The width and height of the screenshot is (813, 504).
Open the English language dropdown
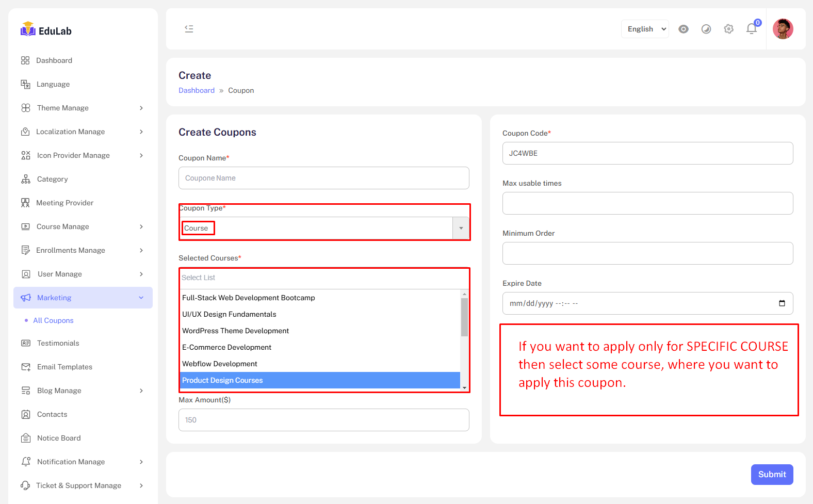[x=645, y=29]
